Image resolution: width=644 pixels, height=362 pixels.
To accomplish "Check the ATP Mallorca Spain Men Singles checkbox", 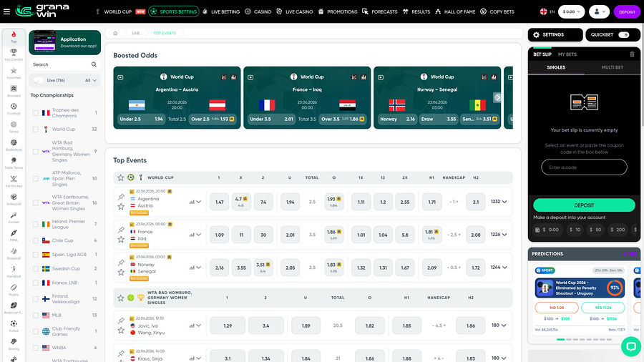I will point(36,179).
